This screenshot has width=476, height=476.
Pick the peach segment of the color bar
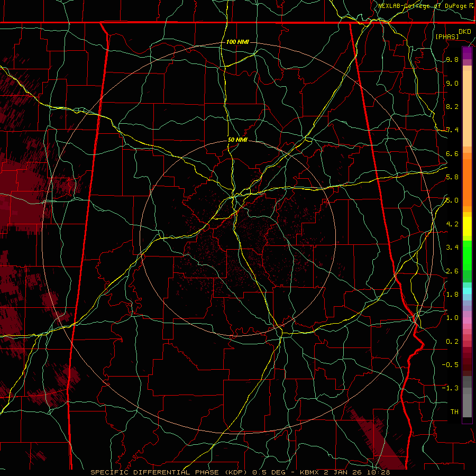click(467, 108)
